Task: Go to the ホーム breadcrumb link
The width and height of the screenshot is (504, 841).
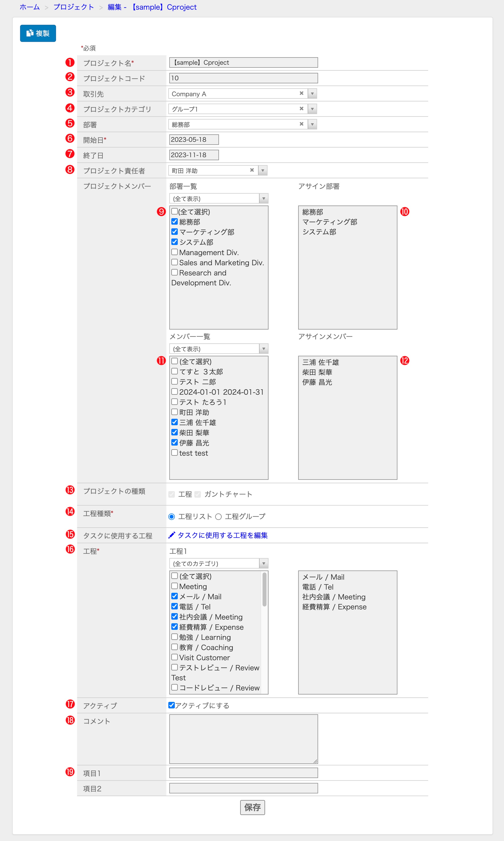Action: (29, 7)
